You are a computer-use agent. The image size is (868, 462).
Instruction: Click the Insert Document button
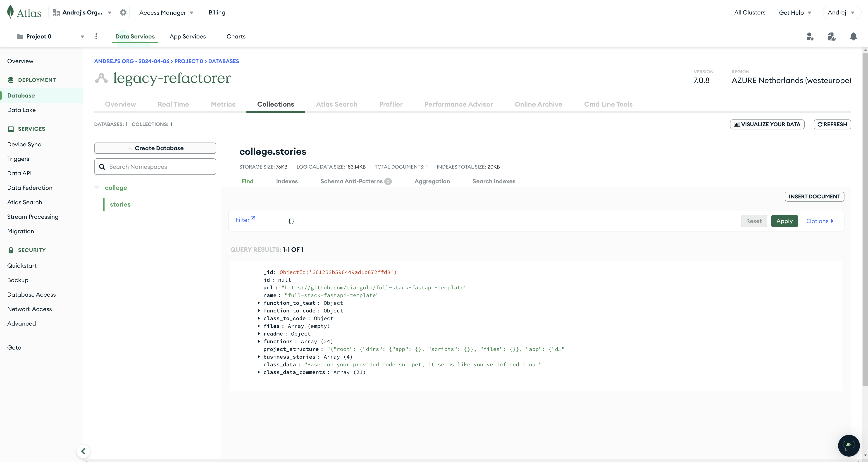click(814, 196)
